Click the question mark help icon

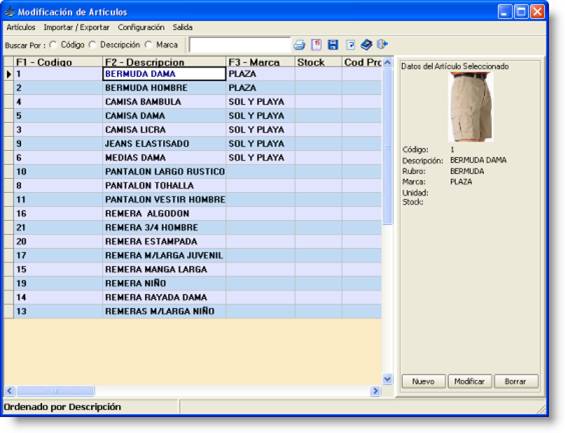coord(350,45)
